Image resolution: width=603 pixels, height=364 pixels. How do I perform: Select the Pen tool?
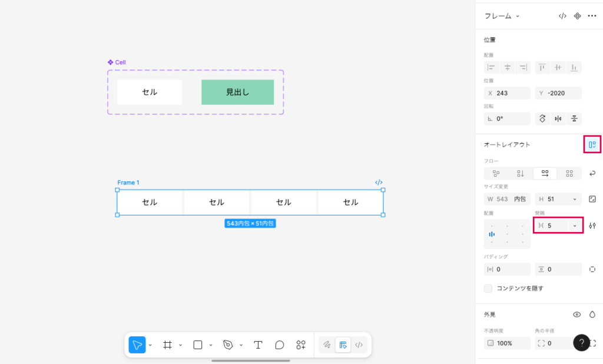point(228,345)
